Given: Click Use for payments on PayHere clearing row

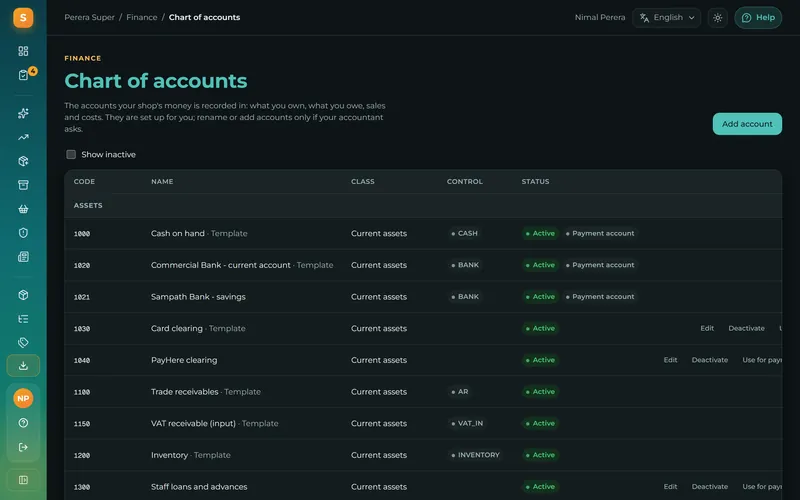Looking at the screenshot, I should click(x=762, y=360).
